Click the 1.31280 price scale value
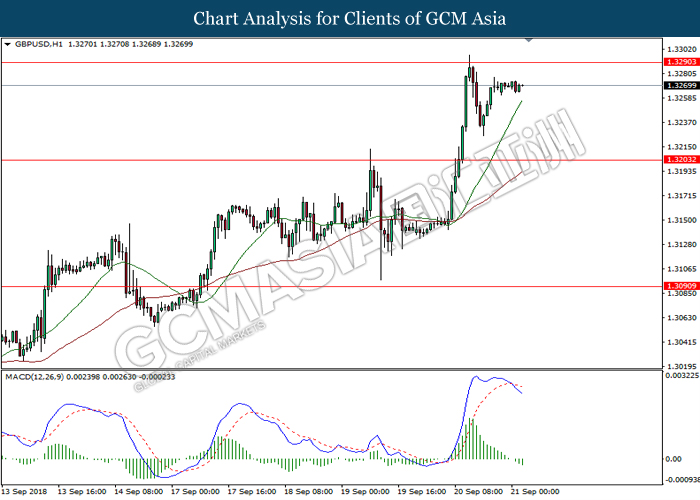 click(681, 245)
